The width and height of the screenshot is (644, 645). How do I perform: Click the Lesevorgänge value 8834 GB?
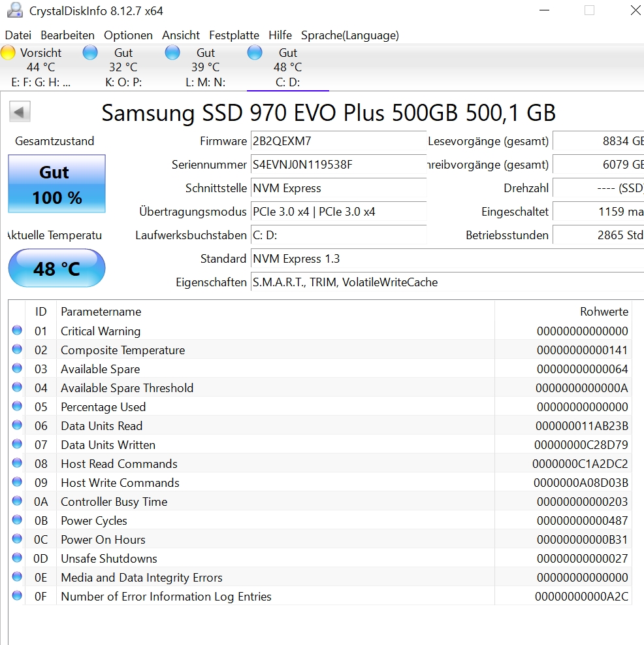(x=598, y=141)
